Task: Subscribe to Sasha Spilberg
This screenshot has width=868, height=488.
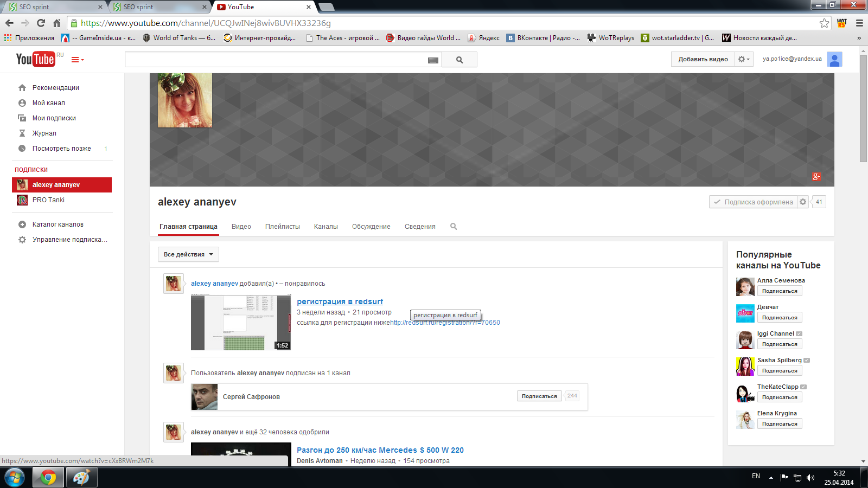Action: click(780, 371)
